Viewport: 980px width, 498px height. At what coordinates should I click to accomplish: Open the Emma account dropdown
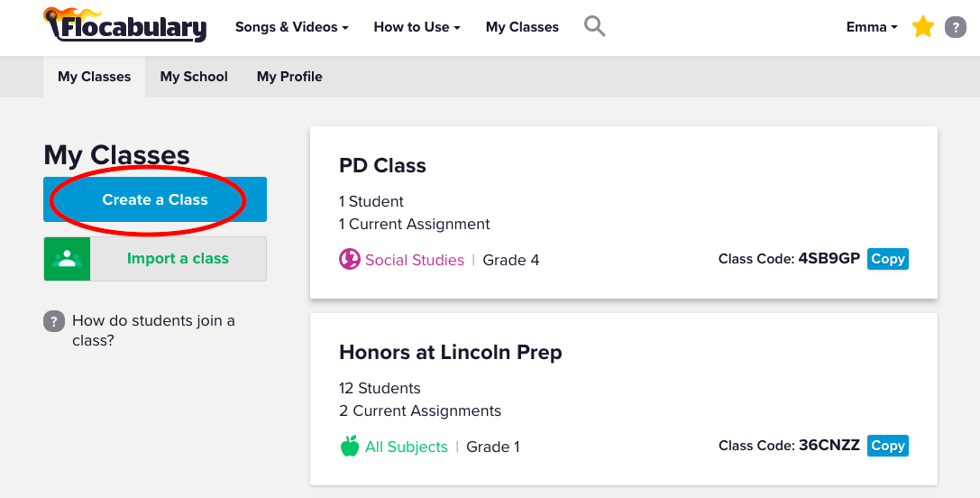coord(871,27)
